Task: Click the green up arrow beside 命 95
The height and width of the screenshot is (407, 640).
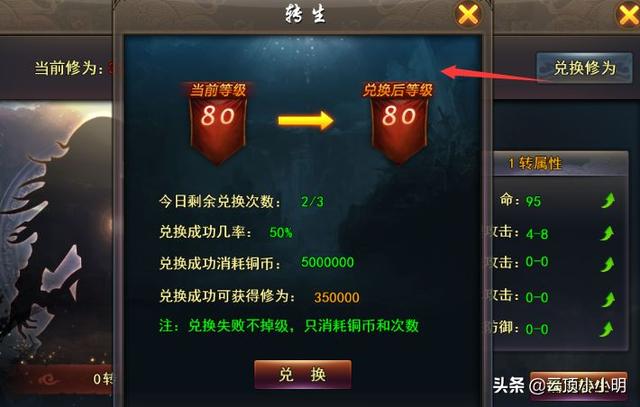Action: pos(608,201)
